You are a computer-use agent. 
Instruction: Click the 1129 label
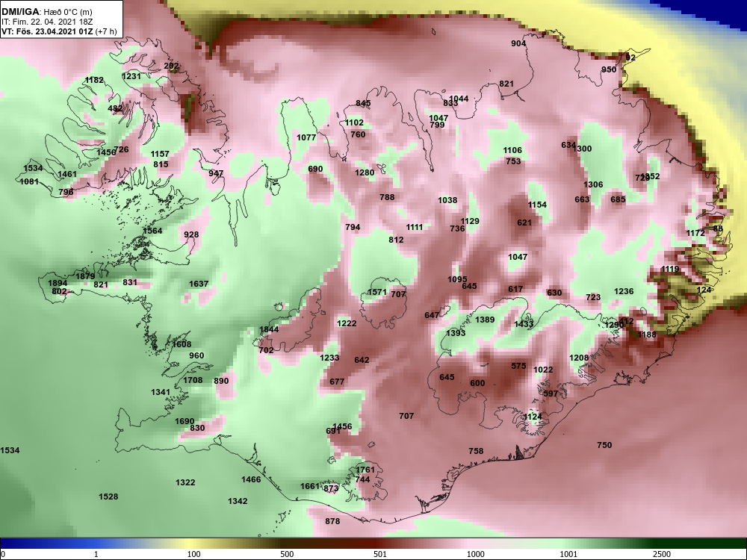(x=470, y=221)
